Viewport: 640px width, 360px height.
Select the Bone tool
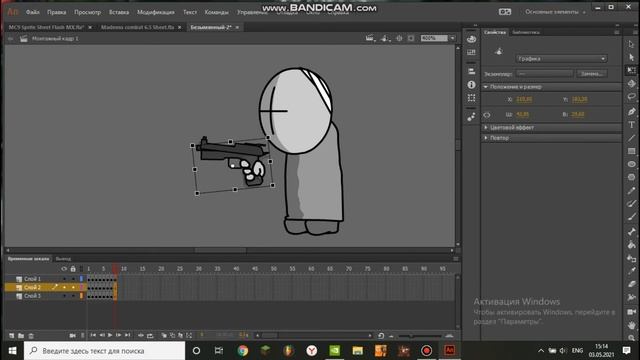631,231
